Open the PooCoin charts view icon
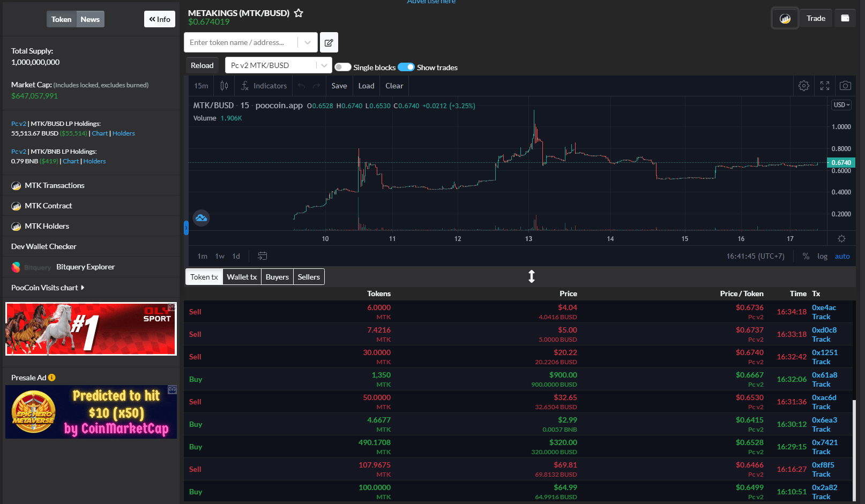 pos(785,19)
